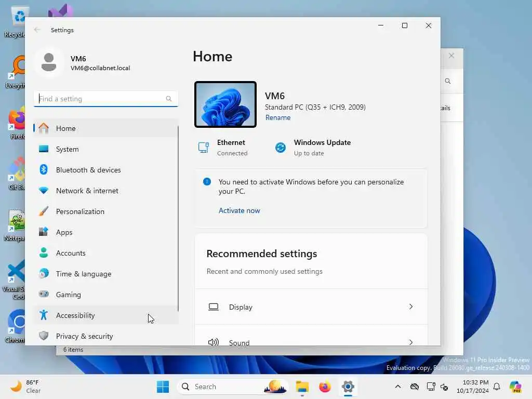The width and height of the screenshot is (532, 399).
Task: Click the Notepad++ desktop shortcut
Action: coord(14,224)
